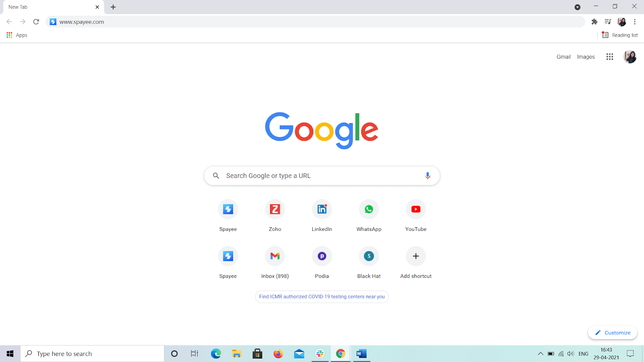Click the Google search box
Image resolution: width=644 pixels, height=362 pixels.
coord(318,176)
